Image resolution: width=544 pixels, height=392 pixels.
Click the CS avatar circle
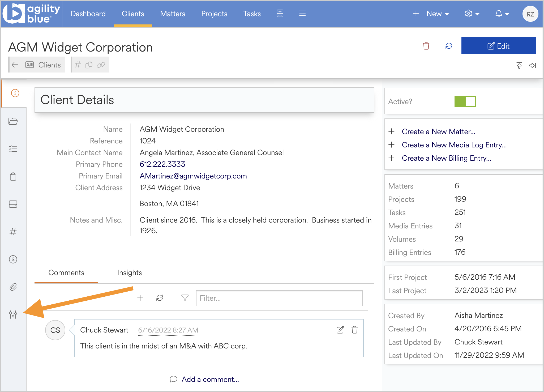[55, 330]
